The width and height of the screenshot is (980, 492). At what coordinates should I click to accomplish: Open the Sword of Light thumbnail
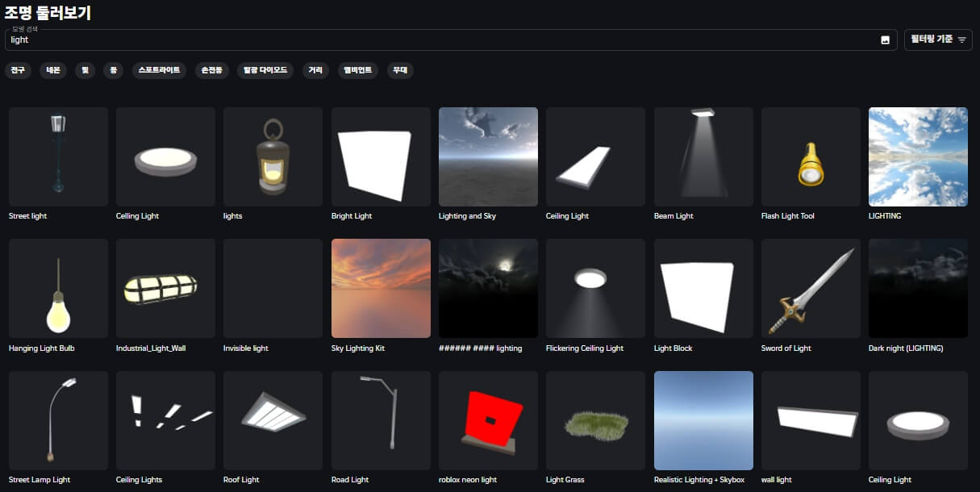tap(811, 288)
